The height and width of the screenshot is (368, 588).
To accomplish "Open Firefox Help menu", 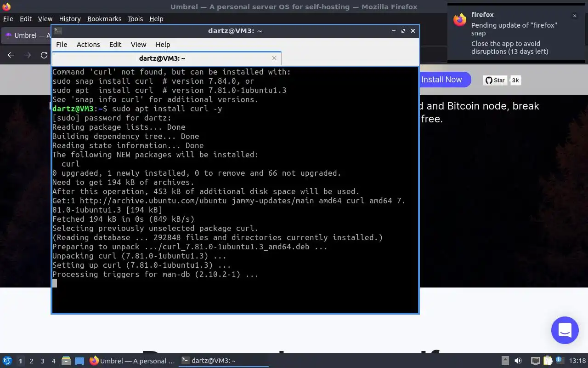I will pyautogui.click(x=156, y=19).
